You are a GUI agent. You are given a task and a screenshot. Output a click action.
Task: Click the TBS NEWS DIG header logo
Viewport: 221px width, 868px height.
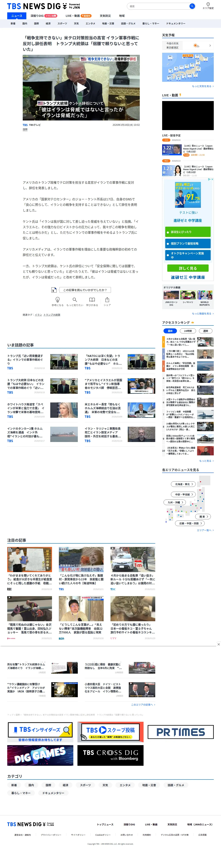(44, 6)
